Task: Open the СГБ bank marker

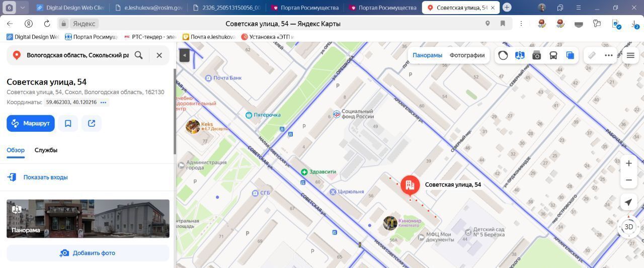Action: coord(255,193)
